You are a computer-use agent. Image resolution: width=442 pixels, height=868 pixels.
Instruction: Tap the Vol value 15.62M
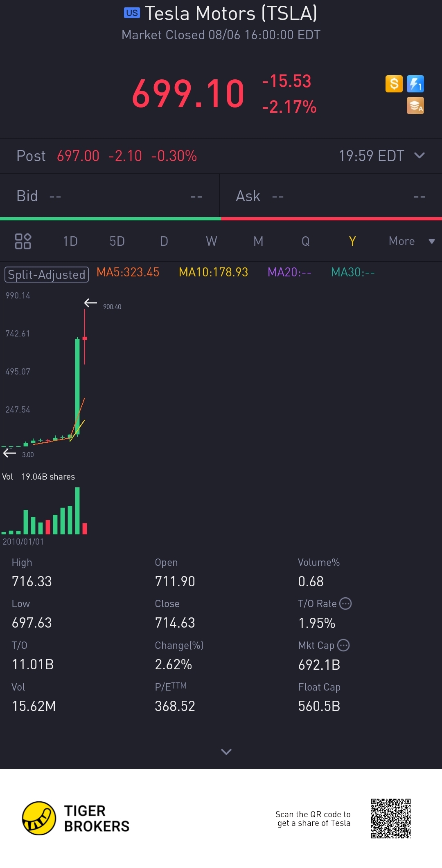point(34,706)
